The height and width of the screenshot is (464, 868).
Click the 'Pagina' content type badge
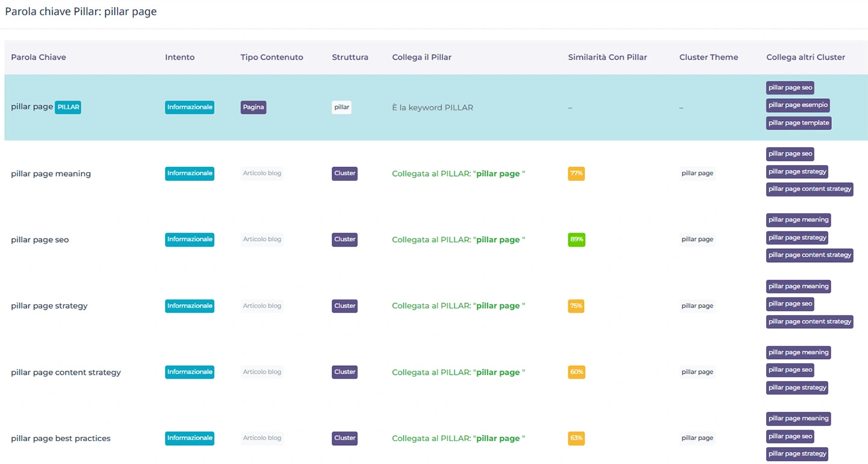tap(253, 107)
